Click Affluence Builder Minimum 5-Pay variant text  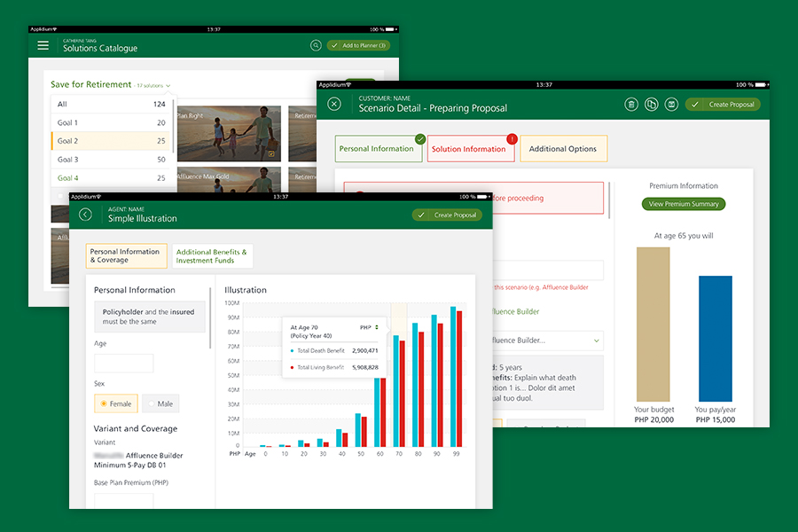pos(138,460)
